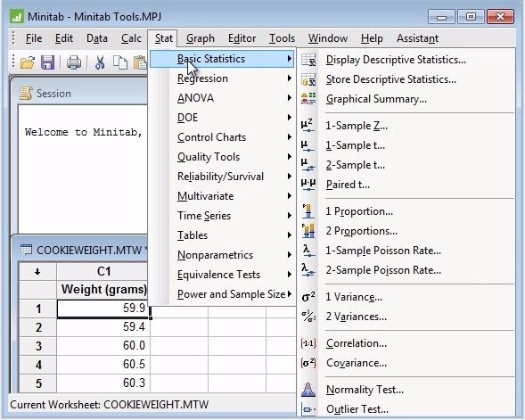Select worksheet row header 3
525x420 pixels.
coord(37,346)
